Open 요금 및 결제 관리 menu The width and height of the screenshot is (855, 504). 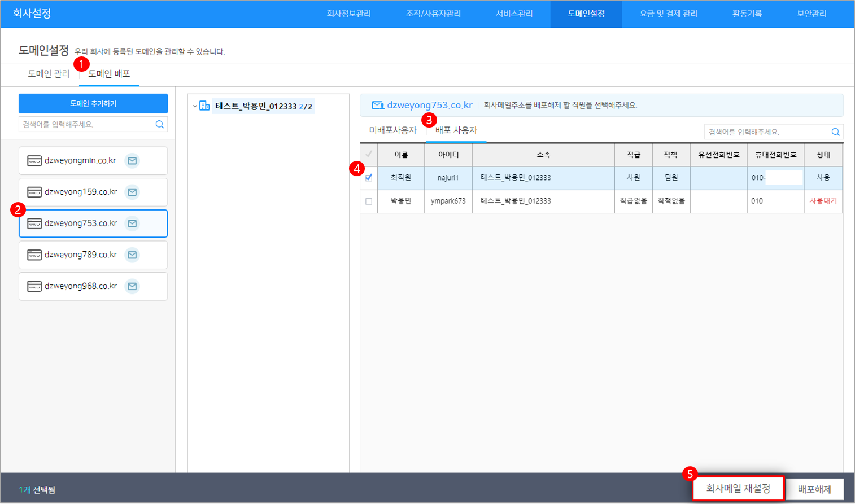coord(668,14)
